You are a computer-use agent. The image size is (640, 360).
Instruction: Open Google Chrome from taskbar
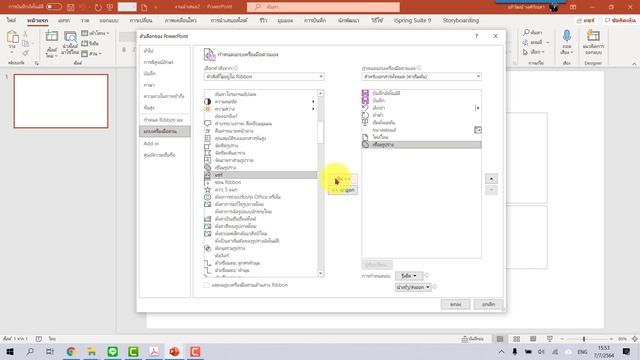point(71,351)
